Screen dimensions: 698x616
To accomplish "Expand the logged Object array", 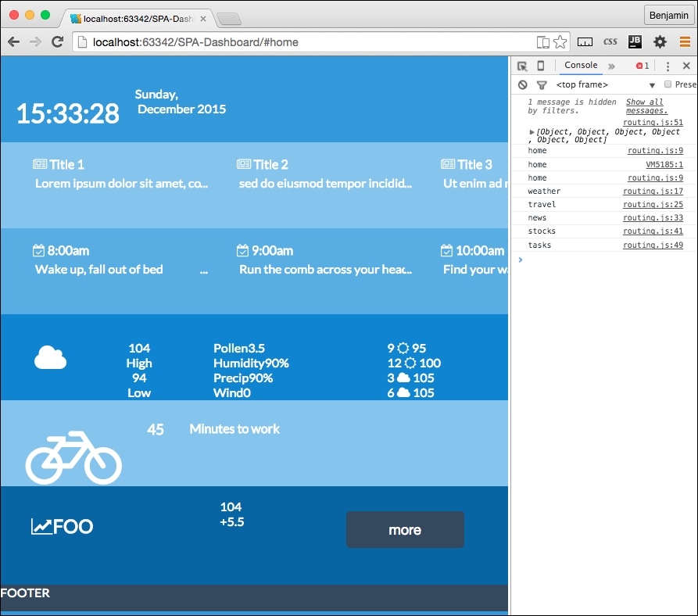I will [x=532, y=132].
